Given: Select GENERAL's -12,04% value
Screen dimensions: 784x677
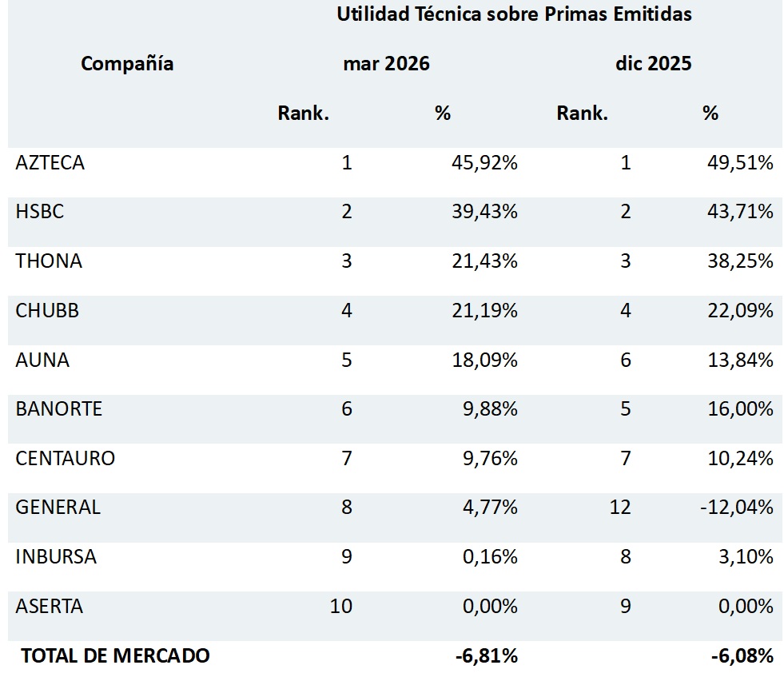Looking at the screenshot, I should [x=737, y=508].
